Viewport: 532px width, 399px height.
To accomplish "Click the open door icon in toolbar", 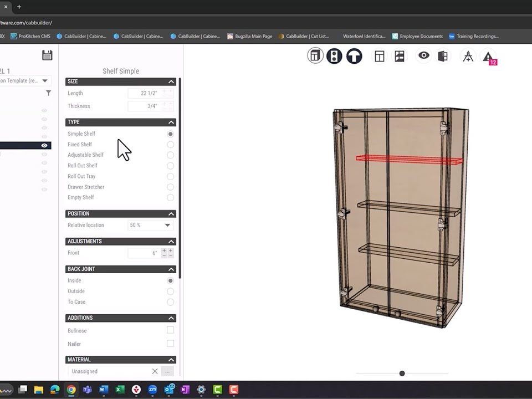I will point(443,56).
